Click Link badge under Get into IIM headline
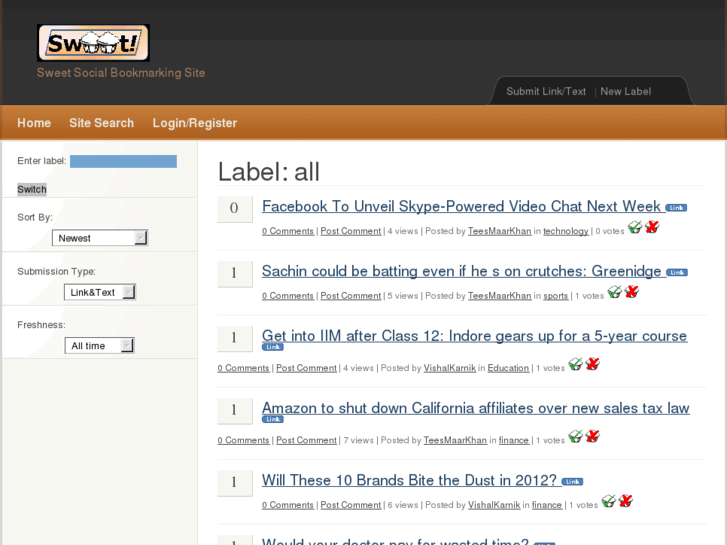727x545 pixels. (273, 347)
